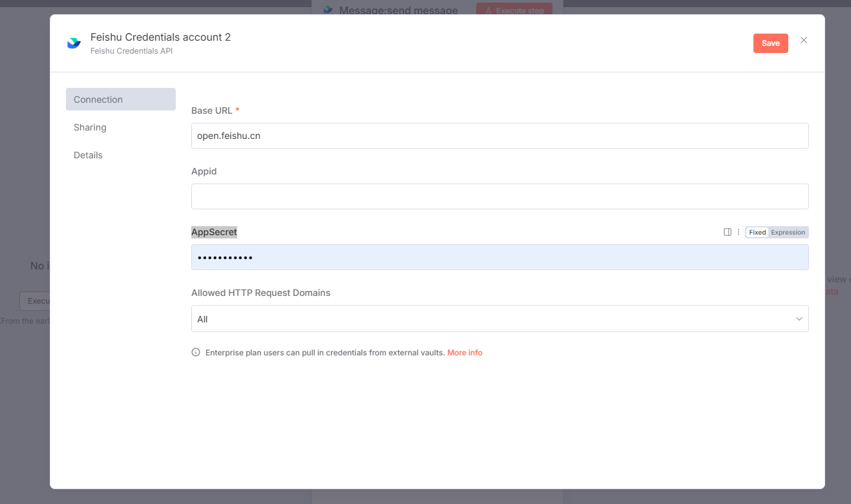
Task: Click the chevron arrow on the All dropdown
Action: 799,319
